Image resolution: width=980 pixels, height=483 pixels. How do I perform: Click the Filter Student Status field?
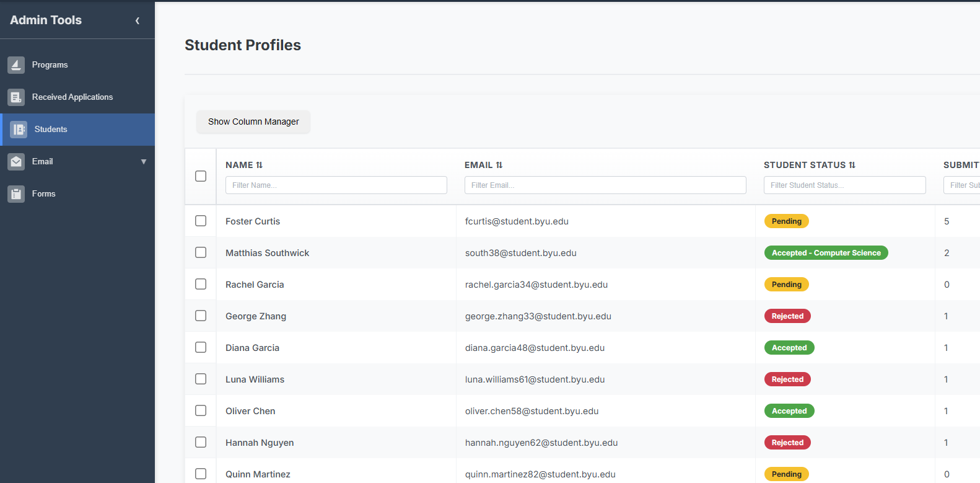tap(844, 185)
